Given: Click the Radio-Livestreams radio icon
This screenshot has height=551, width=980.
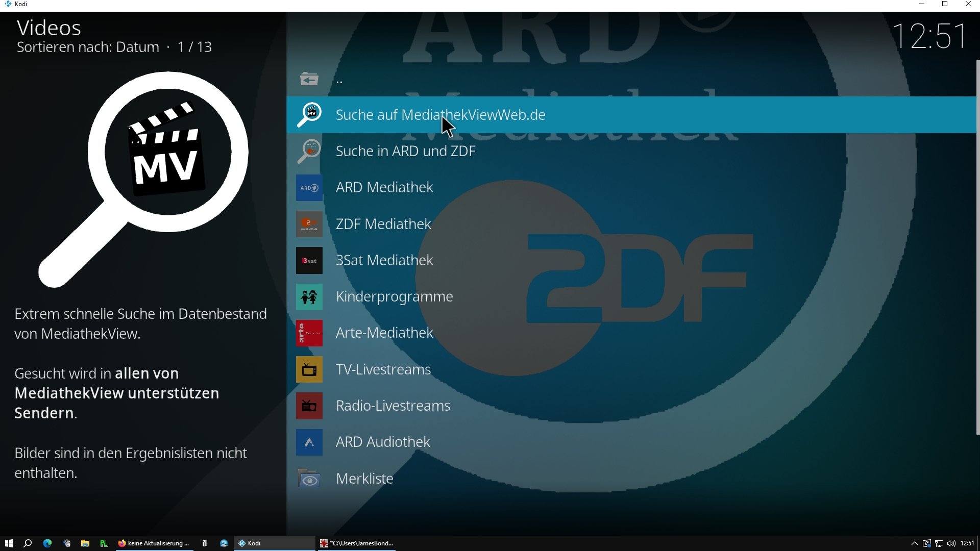Looking at the screenshot, I should (x=309, y=406).
